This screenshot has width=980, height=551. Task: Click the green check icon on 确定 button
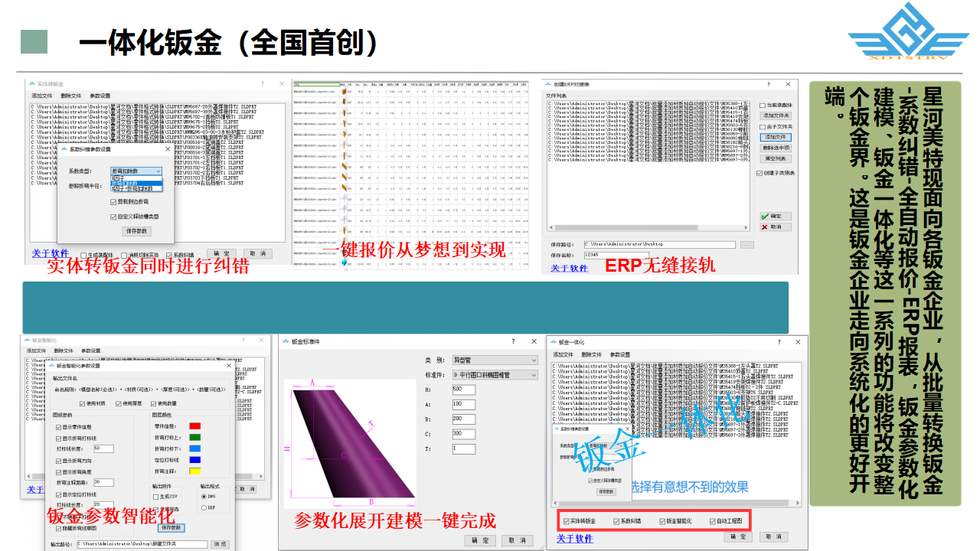765,217
